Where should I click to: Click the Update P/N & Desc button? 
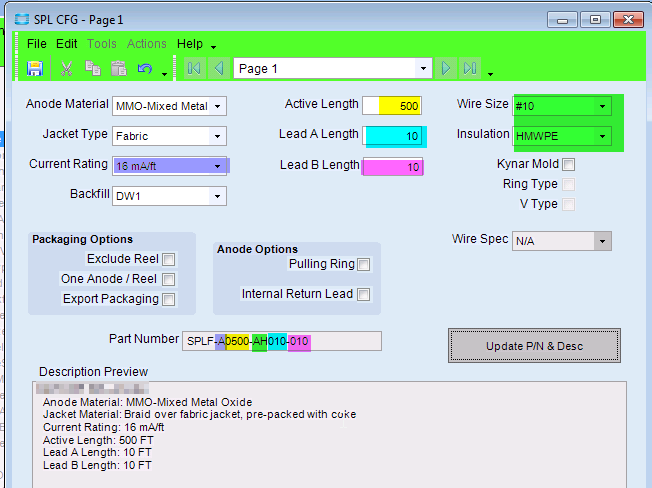pyautogui.click(x=534, y=346)
